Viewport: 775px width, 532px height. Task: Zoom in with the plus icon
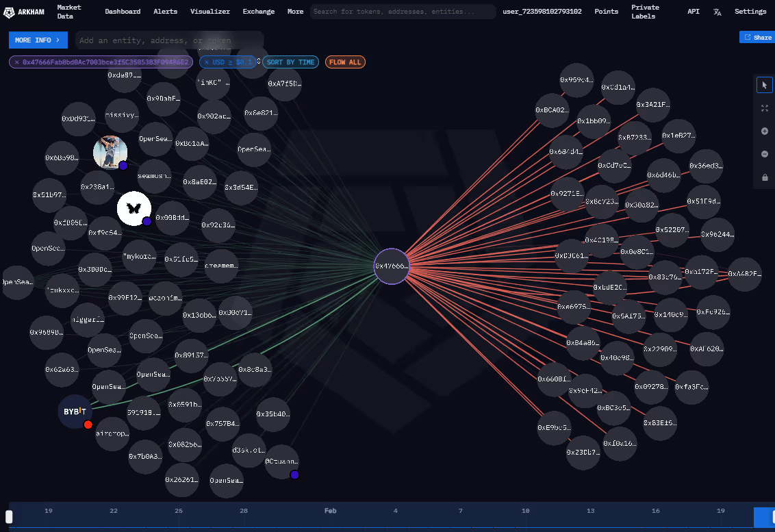[x=765, y=131]
